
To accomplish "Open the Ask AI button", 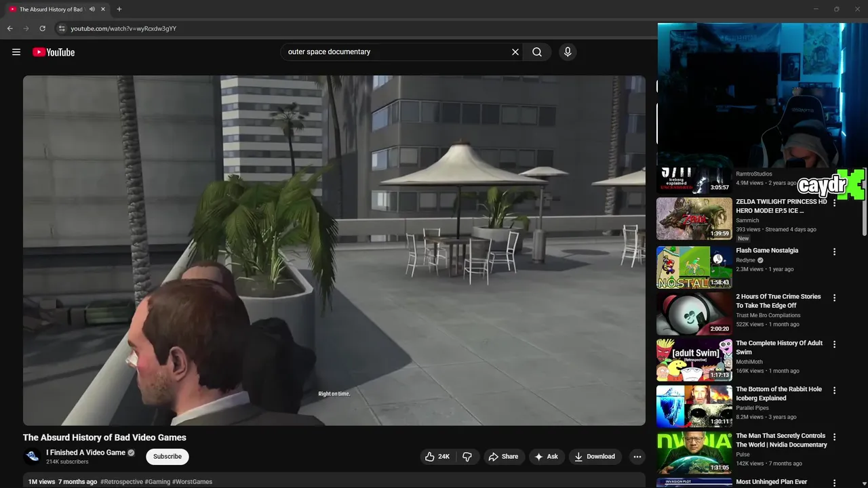I will tap(547, 457).
